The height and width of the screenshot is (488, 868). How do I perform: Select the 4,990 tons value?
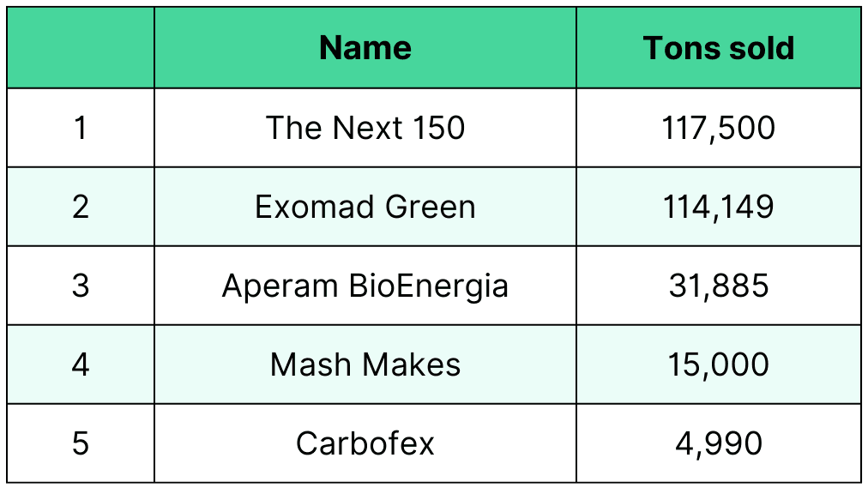click(x=719, y=443)
